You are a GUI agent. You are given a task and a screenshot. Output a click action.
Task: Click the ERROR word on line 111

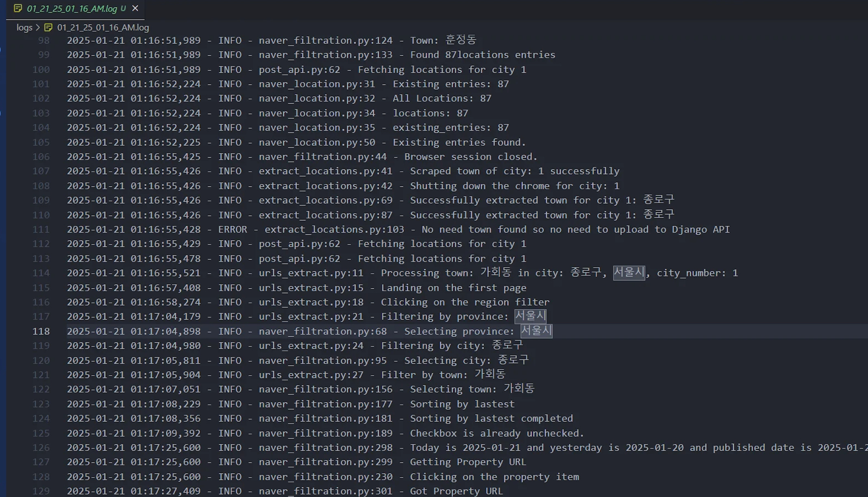[232, 229]
